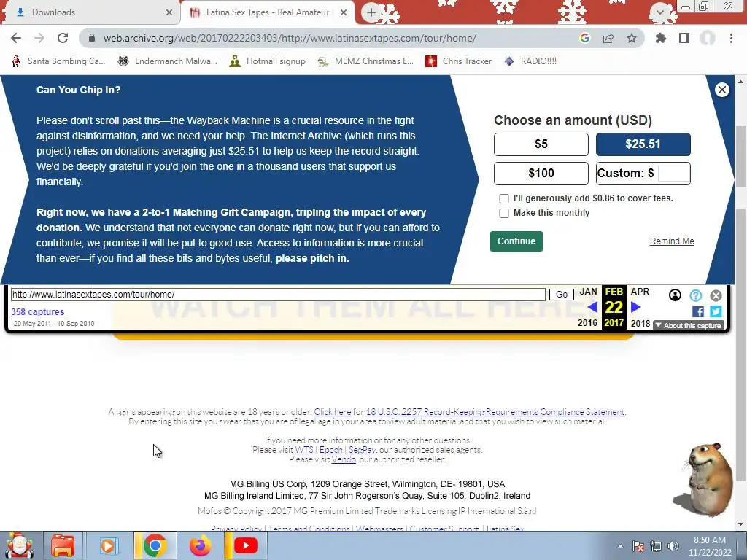
Task: Click the green Continue button
Action: (516, 241)
